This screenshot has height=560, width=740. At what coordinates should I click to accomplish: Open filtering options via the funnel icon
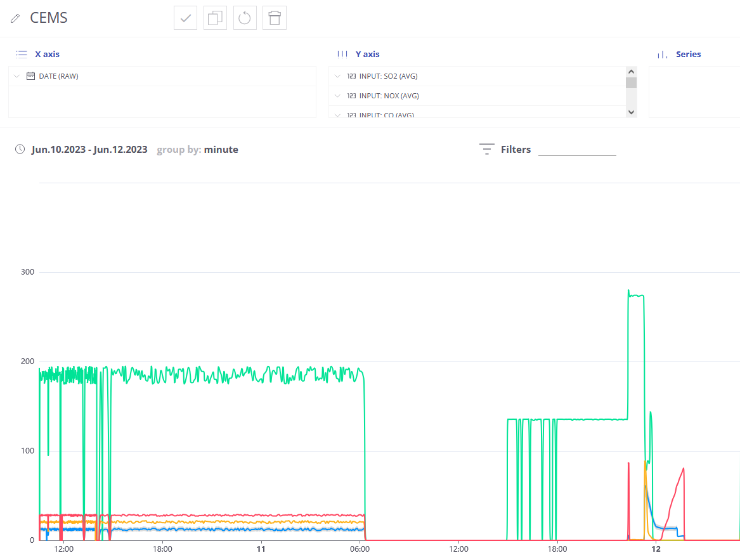486,149
